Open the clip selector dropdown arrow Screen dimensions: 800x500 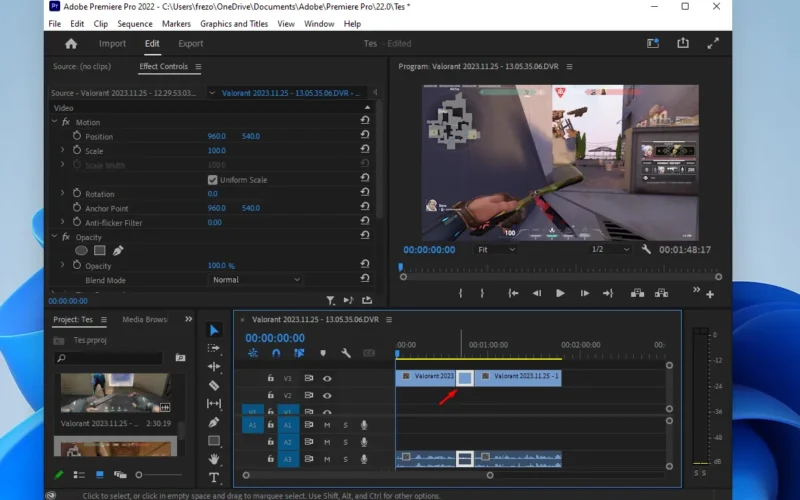(x=212, y=93)
